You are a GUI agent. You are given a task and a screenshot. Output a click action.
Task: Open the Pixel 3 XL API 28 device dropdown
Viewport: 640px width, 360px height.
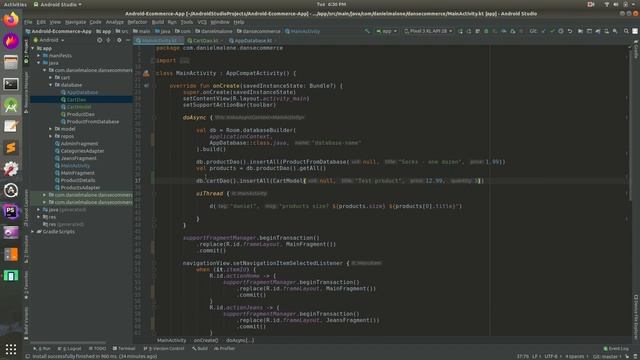[428, 31]
